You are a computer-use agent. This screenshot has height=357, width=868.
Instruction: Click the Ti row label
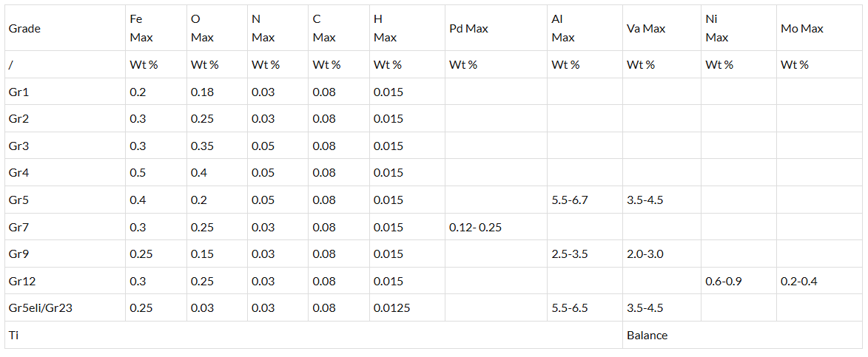point(13,336)
